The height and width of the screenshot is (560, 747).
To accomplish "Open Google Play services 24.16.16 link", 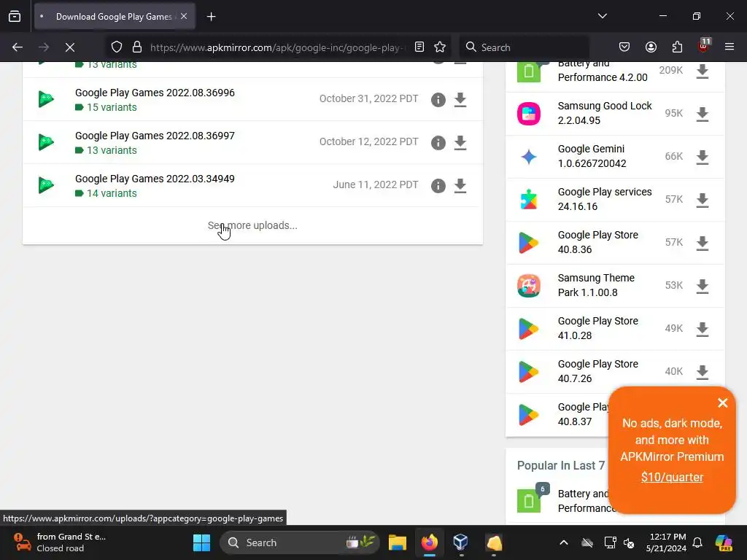I will [605, 199].
